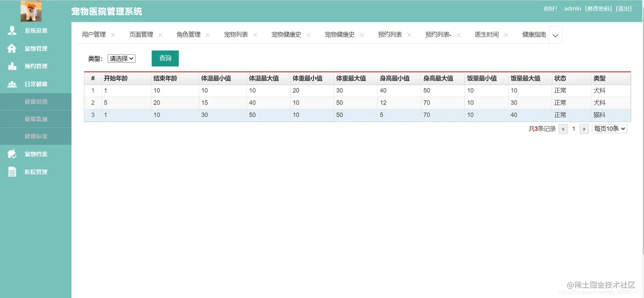This screenshot has height=298, width=644.
Task: Click the 宠物医院管理系统 title
Action: pos(107,12)
